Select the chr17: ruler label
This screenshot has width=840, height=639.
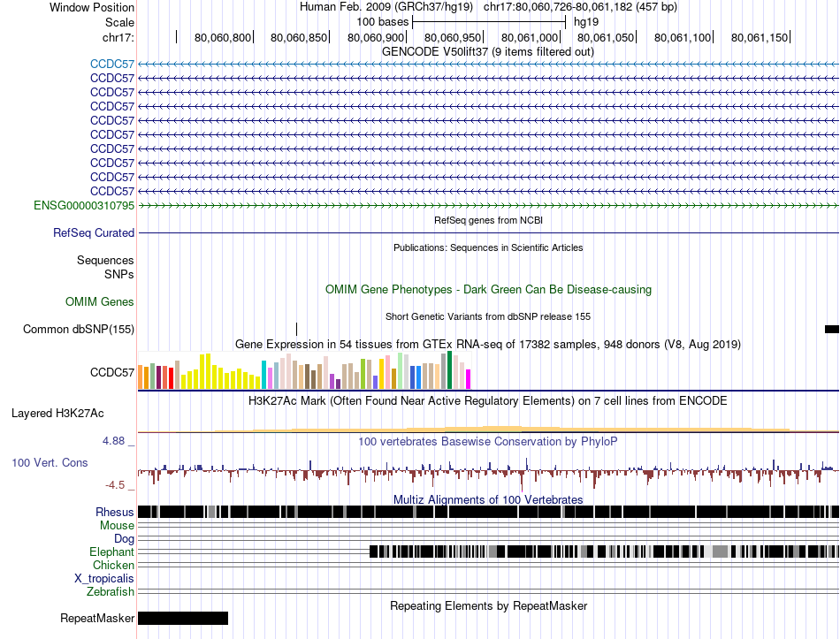[x=118, y=37]
